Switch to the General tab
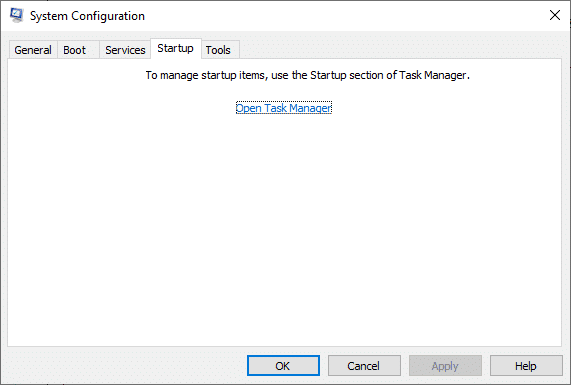The height and width of the screenshot is (385, 571). point(33,50)
